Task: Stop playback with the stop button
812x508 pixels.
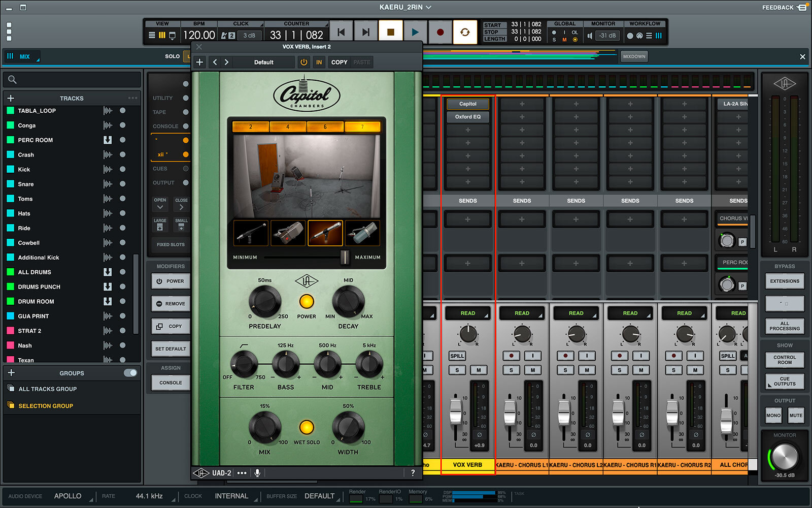Action: click(390, 33)
